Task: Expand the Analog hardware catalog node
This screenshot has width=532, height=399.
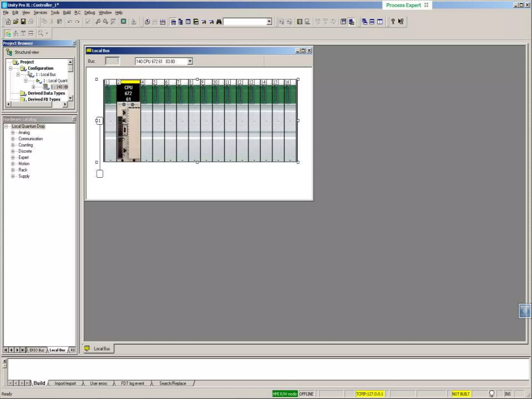Action: [x=12, y=132]
